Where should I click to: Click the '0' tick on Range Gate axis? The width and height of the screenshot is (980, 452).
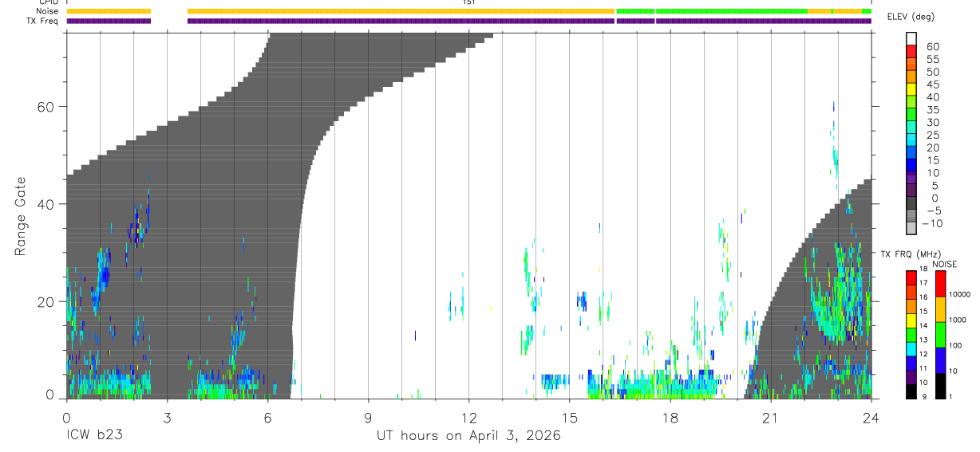[50, 395]
